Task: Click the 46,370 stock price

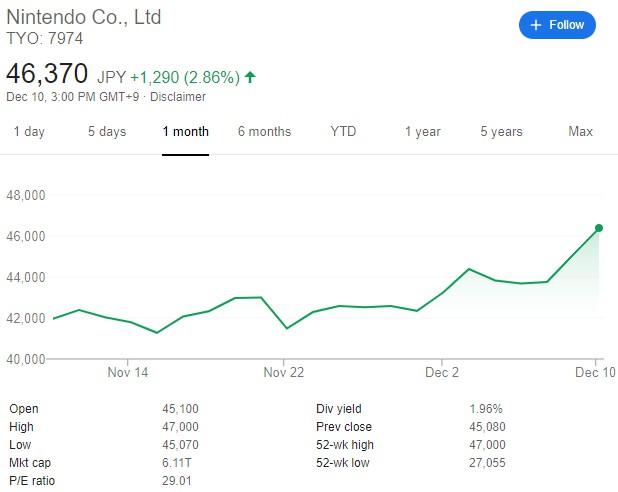Action: point(47,74)
